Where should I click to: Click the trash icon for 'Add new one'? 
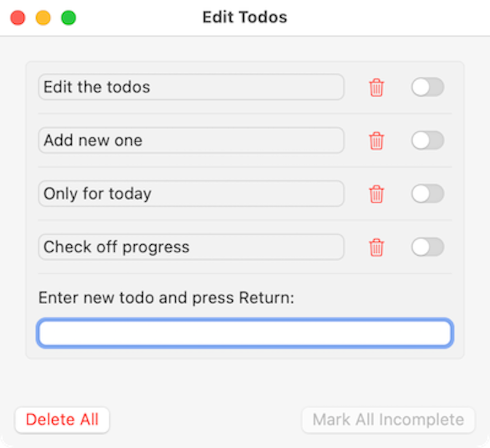(x=377, y=141)
